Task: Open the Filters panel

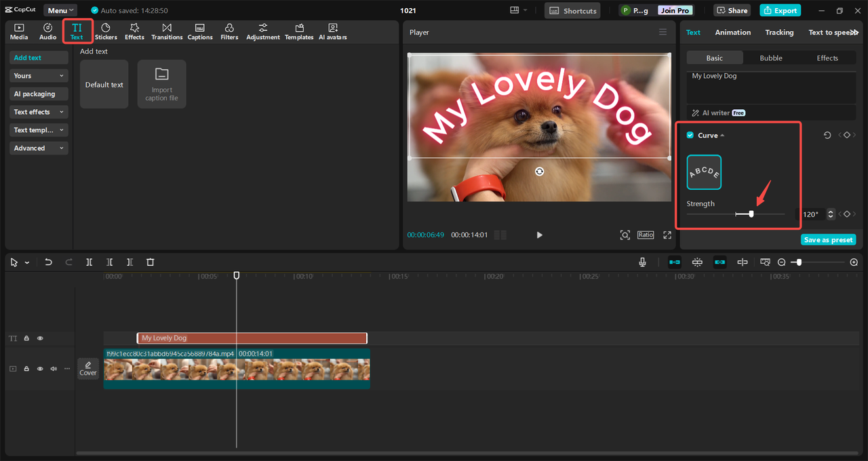Action: click(x=229, y=31)
